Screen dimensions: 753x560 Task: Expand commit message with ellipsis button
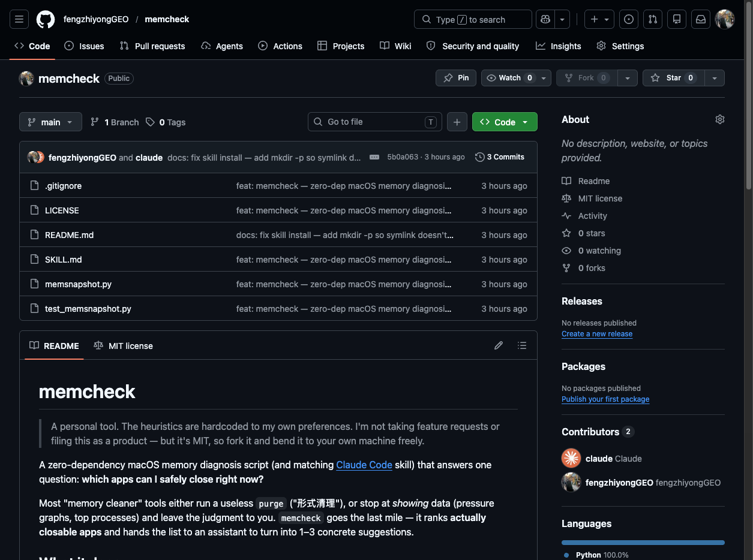coord(374,157)
